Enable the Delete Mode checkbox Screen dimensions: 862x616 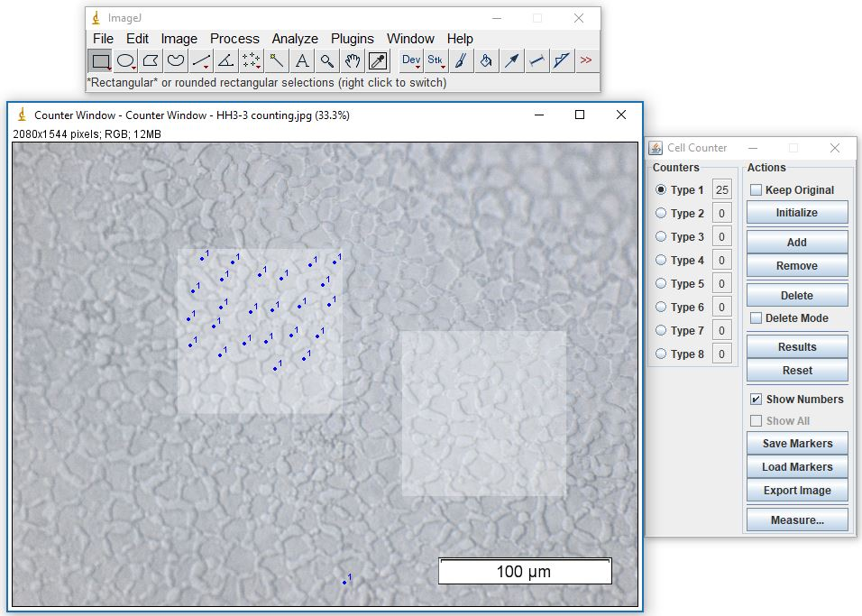[756, 318]
